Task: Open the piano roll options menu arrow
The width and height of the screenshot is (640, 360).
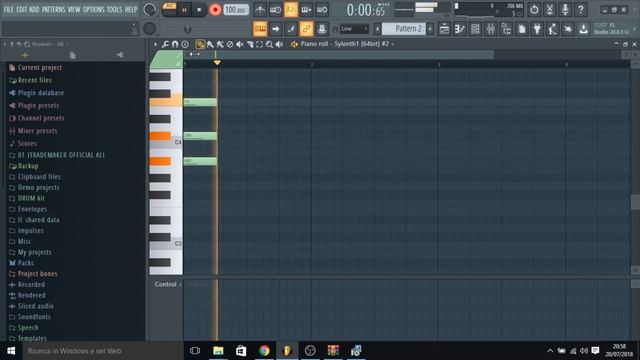Action: tap(155, 44)
